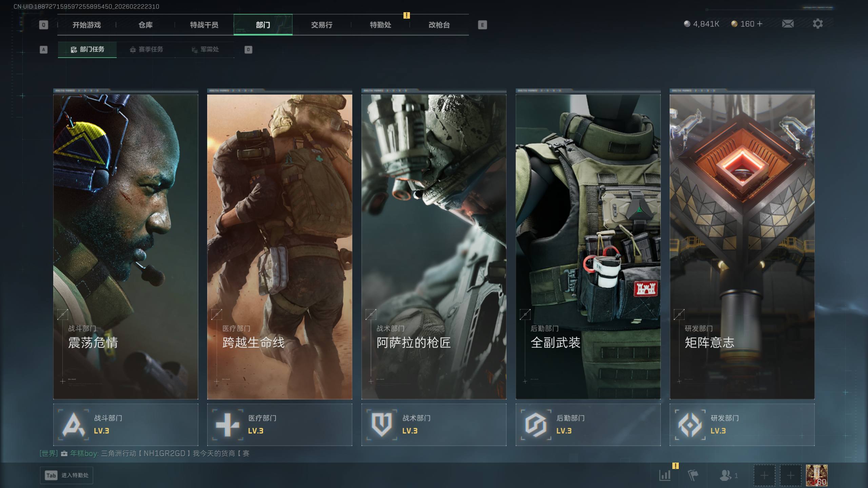Viewport: 868px width, 488px height.
Task: Open the mail envelope icon
Action: (x=788, y=24)
